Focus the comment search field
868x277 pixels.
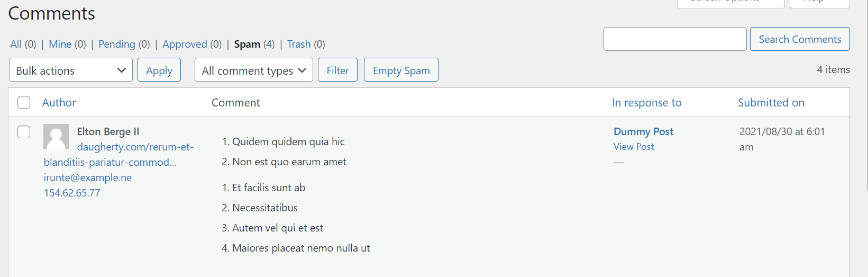[x=675, y=39]
